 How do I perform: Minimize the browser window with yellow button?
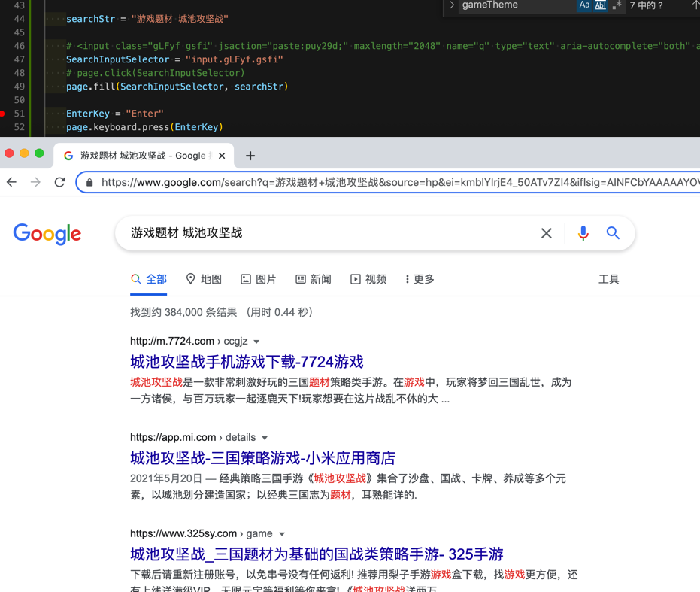[24, 153]
